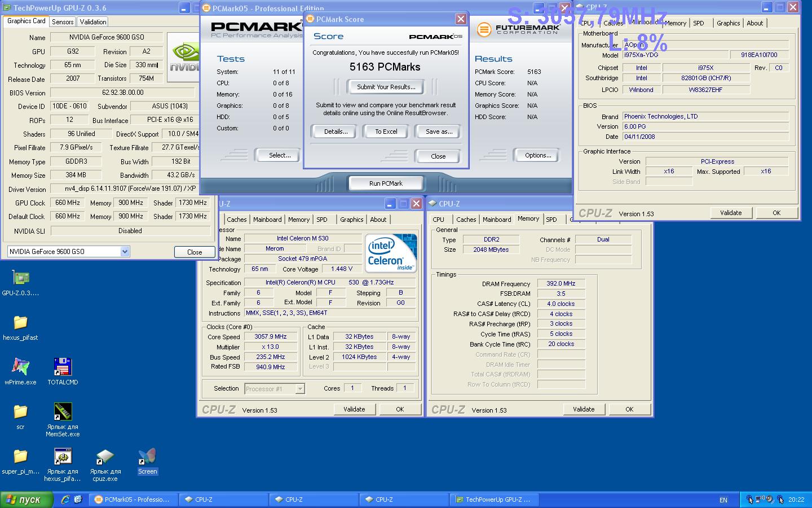Screen dimensions: 812x508
Task: Open Graphics tab in the Celeron CPU-Z window
Action: pos(351,220)
